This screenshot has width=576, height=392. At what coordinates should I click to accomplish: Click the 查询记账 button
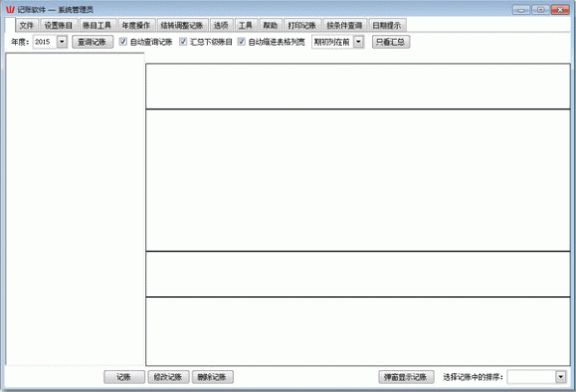(93, 42)
